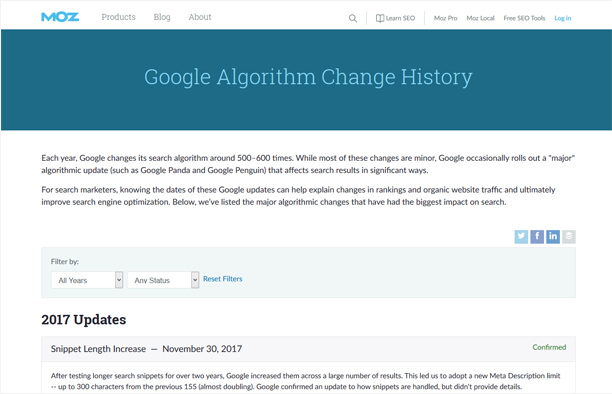Click the All Years dropdown arrow
612x394 pixels.
119,280
